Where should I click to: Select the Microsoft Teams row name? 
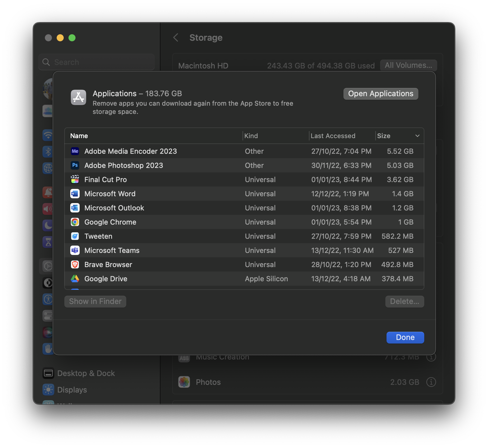point(112,250)
